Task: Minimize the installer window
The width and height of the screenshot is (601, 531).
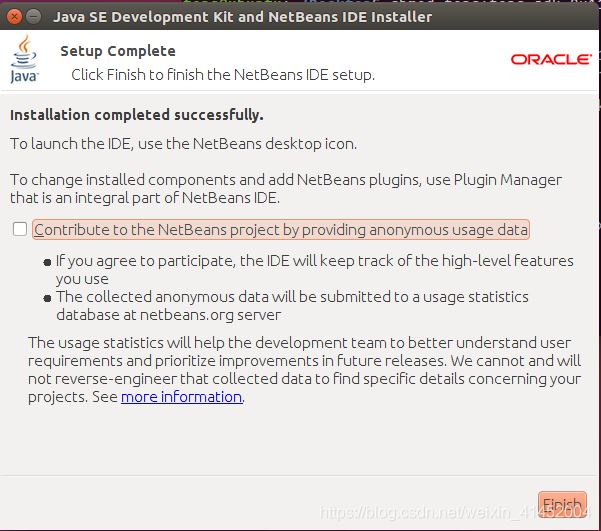Action: coord(32,17)
